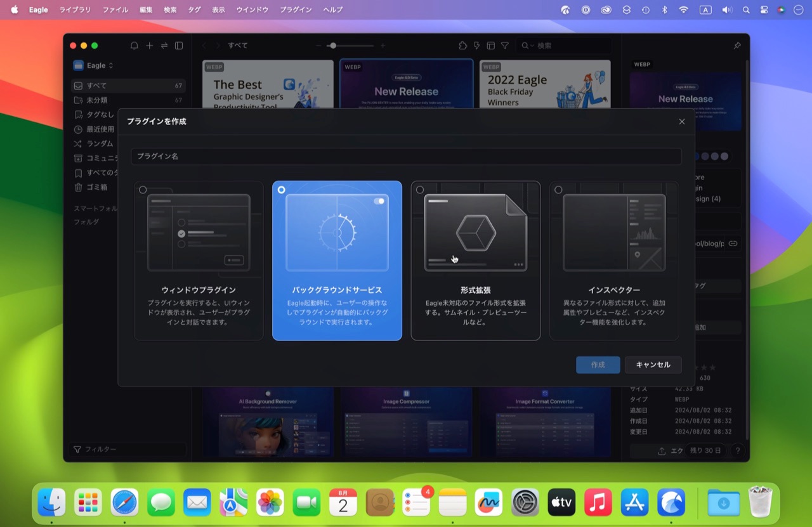Open the AI Background Remover thumbnail

pyautogui.click(x=268, y=422)
